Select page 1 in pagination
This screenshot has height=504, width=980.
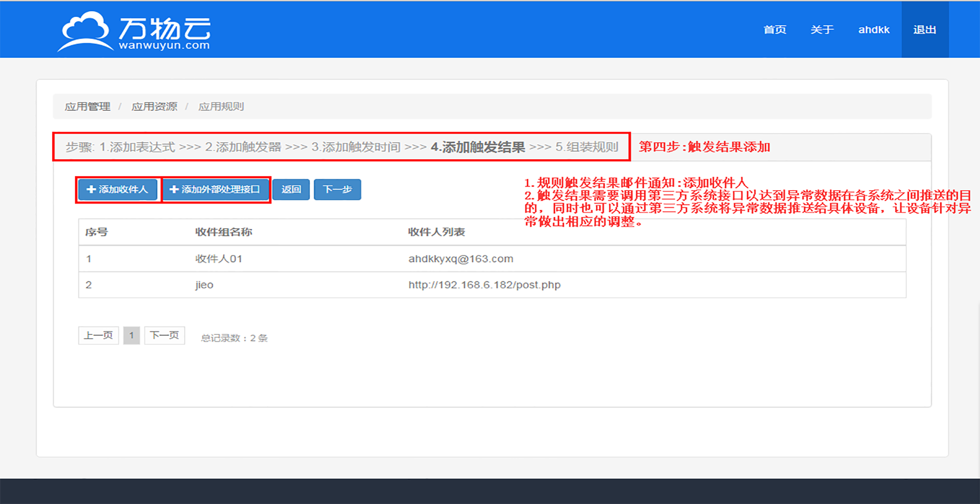click(132, 335)
